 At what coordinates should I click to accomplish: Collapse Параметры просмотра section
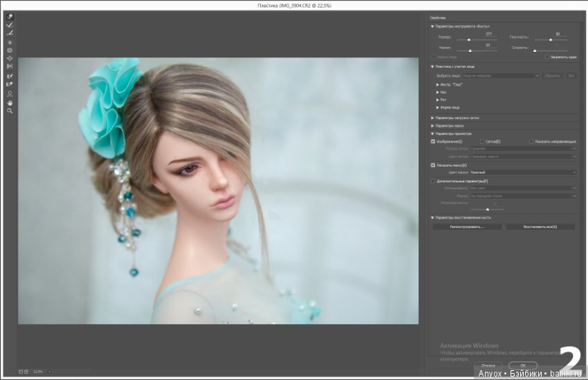coord(432,133)
